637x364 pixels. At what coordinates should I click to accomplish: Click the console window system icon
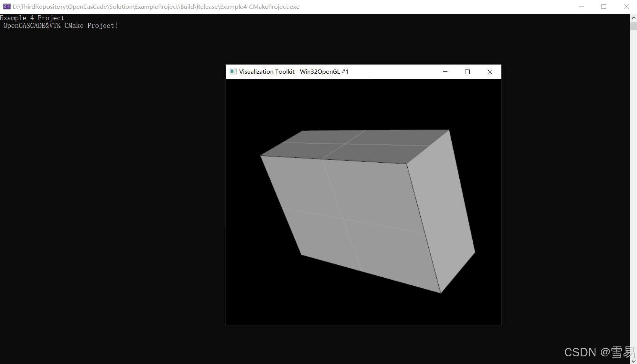(x=6, y=6)
